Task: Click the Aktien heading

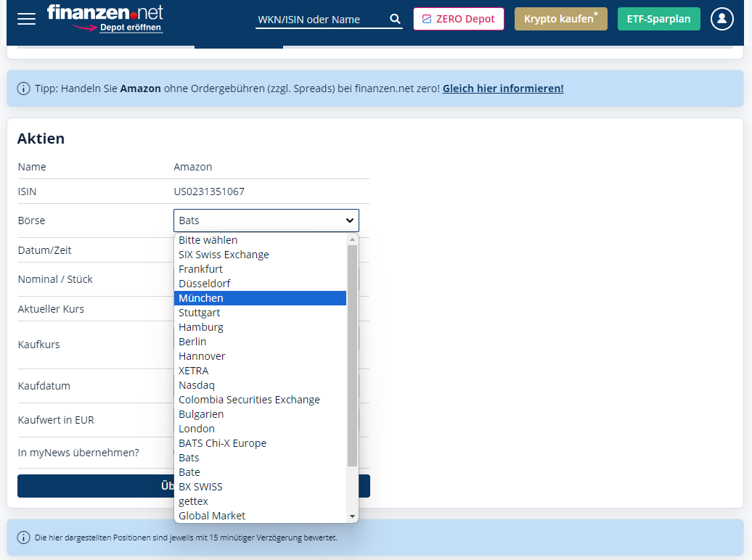Action: click(x=41, y=139)
